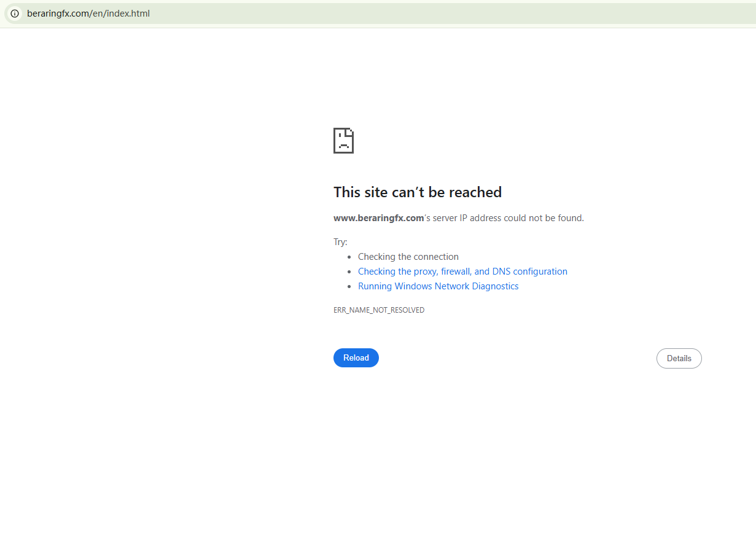Open the Details button
The height and width of the screenshot is (551, 756).
pyautogui.click(x=679, y=358)
